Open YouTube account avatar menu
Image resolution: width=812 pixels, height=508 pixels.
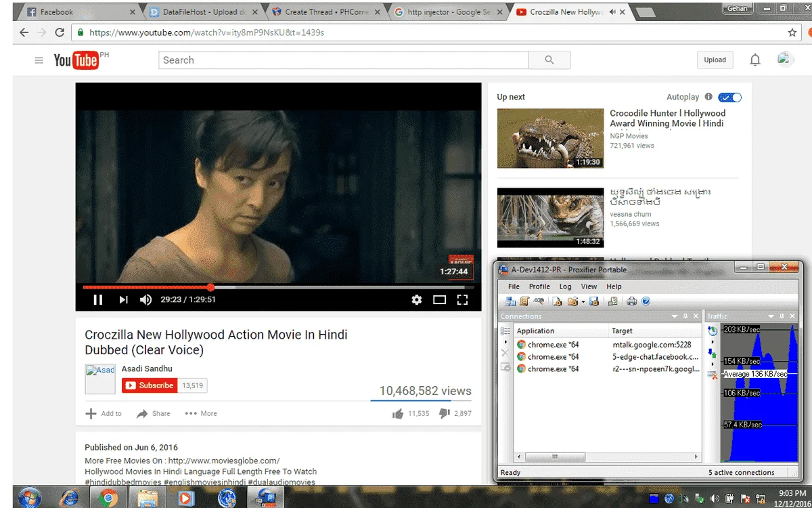[785, 60]
